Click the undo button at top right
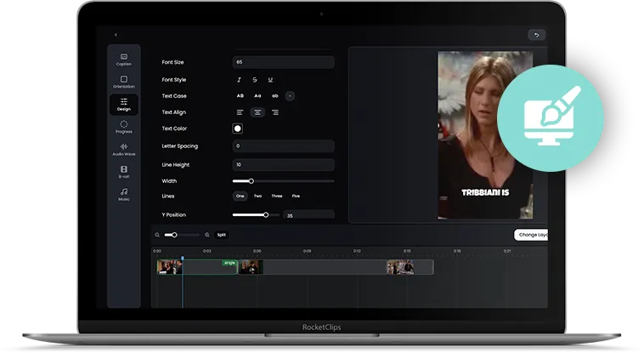The height and width of the screenshot is (353, 644). coord(536,35)
